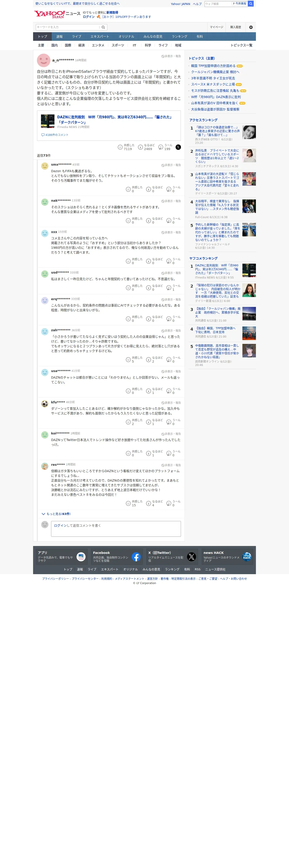
Task: Open the DAZNに批判殺到 article title link
Action: (114, 120)
